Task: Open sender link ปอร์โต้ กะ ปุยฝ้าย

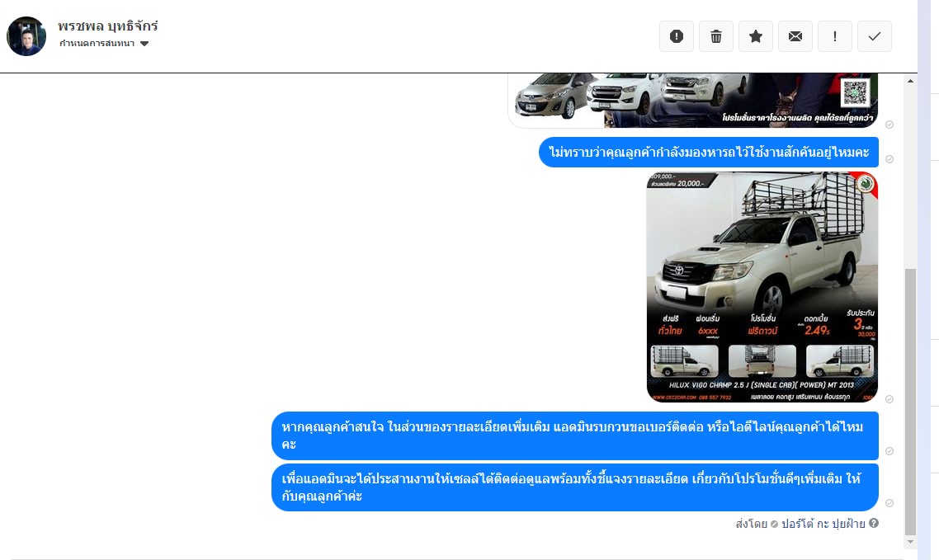Action: [823, 524]
